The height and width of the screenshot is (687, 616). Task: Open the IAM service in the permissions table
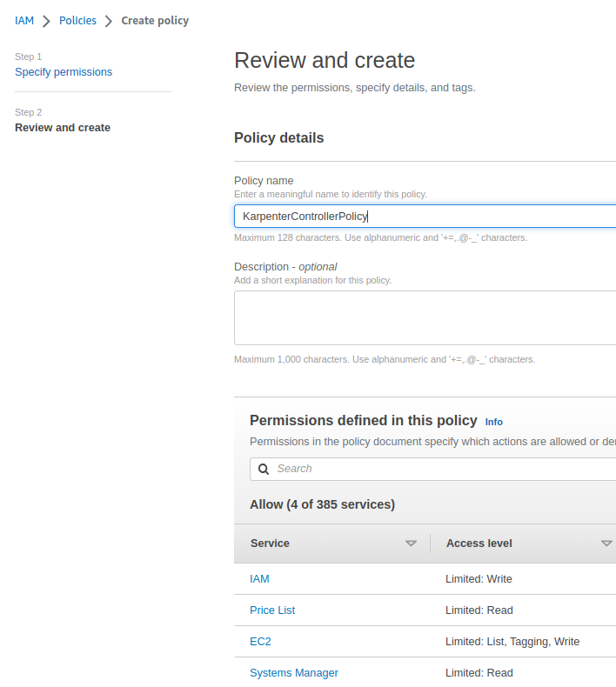pyautogui.click(x=259, y=579)
